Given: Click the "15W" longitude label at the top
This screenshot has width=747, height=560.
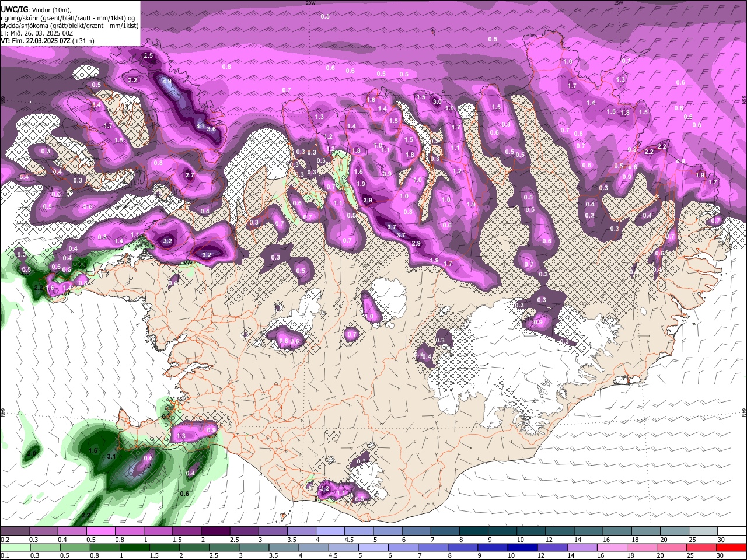Looking at the screenshot, I should (x=618, y=3).
